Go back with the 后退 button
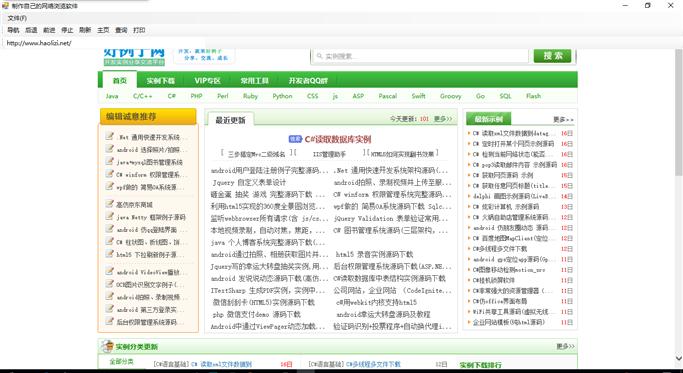This screenshot has width=683, height=373. pos(31,30)
